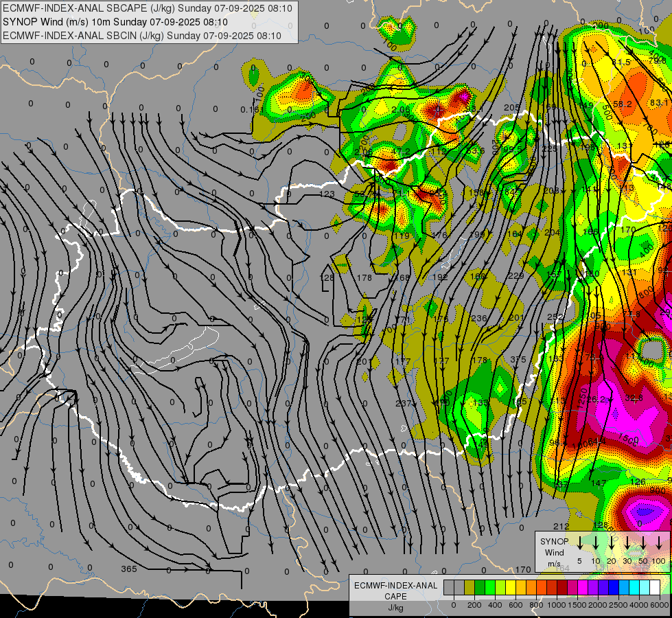Click the '168' value on the map
Viewport: 672px width, 618px height.
click(x=402, y=278)
